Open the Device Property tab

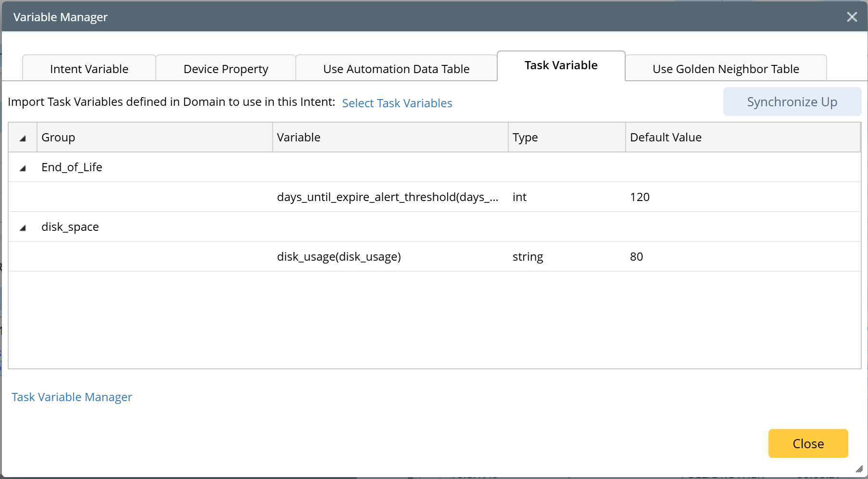point(226,69)
